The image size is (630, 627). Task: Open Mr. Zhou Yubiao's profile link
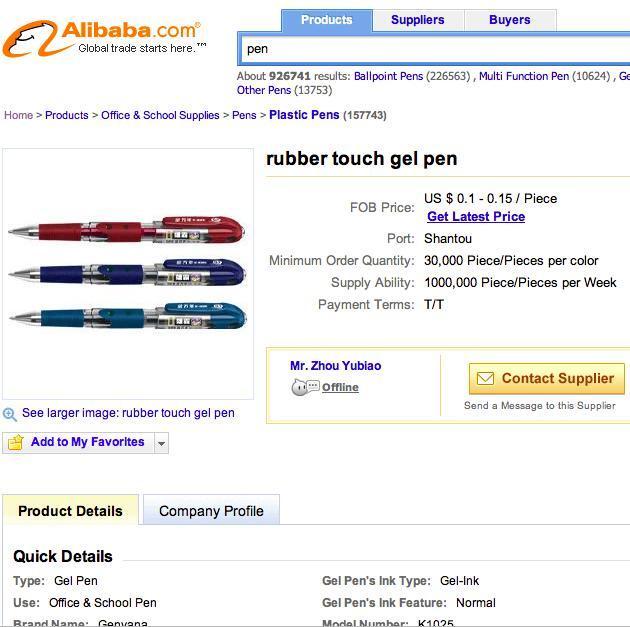coord(335,366)
